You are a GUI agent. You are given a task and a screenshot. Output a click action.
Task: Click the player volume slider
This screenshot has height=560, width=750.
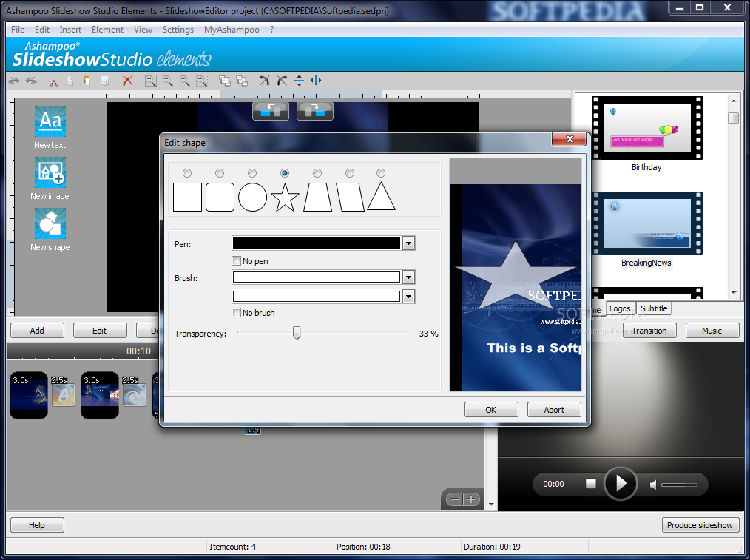(679, 485)
